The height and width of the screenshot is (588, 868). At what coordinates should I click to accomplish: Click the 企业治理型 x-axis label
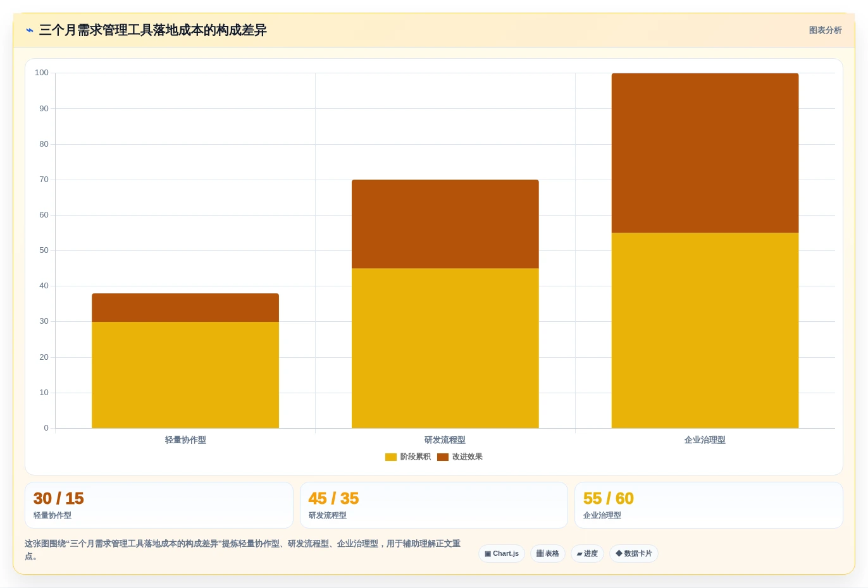click(705, 440)
